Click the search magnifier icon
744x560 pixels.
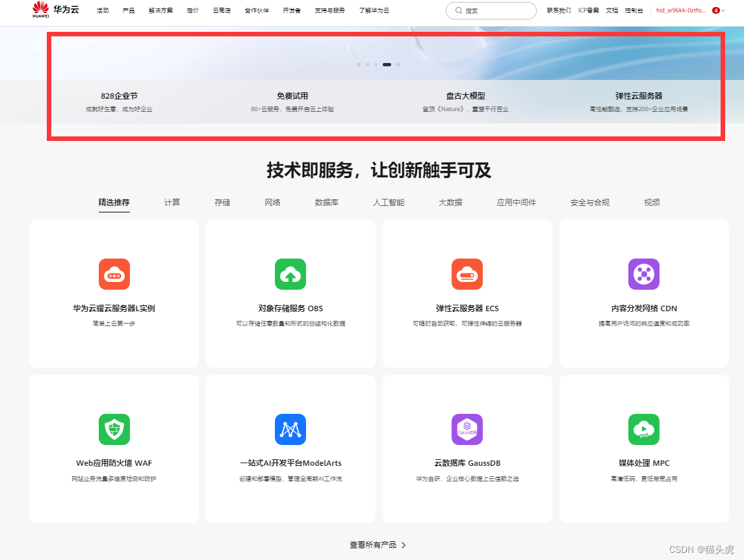(459, 10)
